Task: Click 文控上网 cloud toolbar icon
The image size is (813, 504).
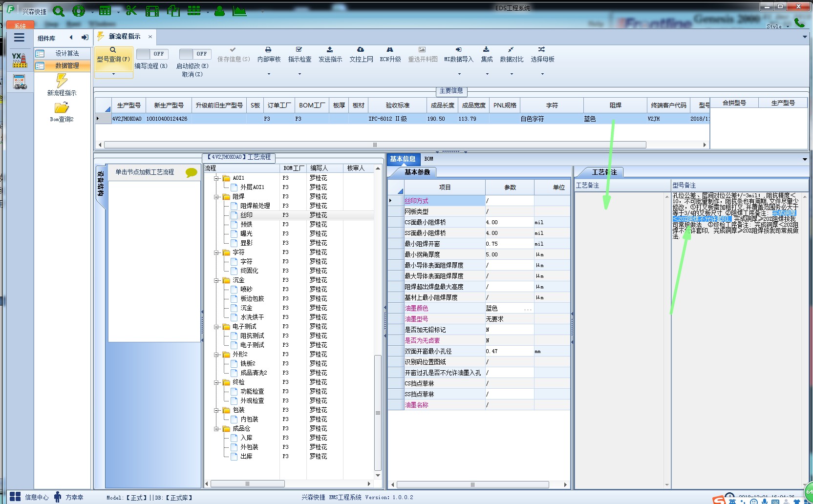Action: [x=361, y=50]
